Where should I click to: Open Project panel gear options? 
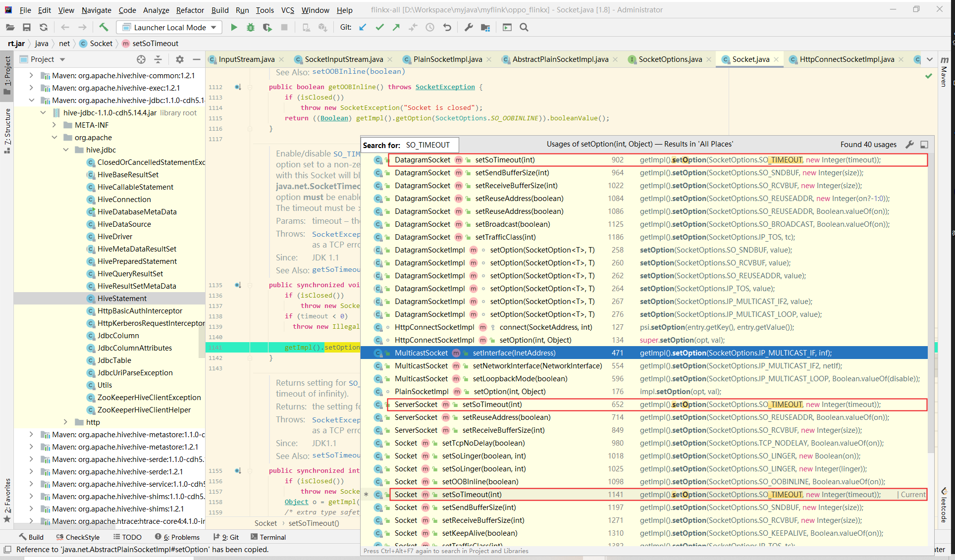(180, 59)
